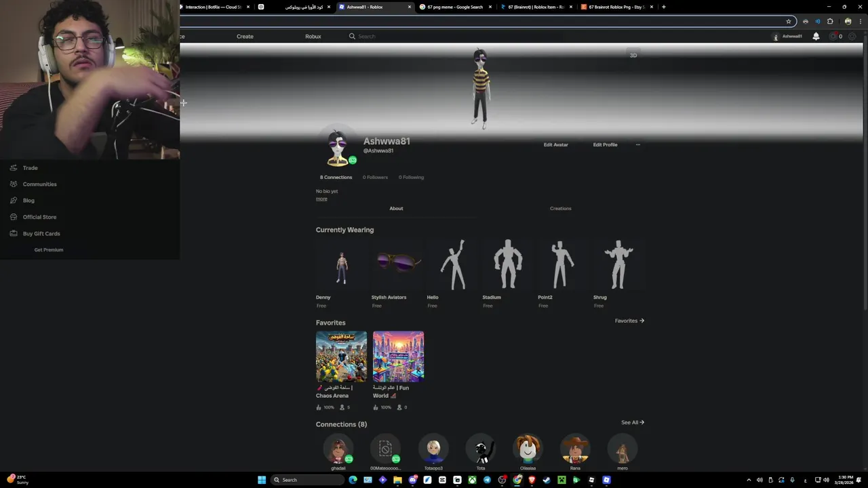Click the Windows taskbar Search box
Screen dimensions: 868x488
[x=308, y=480]
